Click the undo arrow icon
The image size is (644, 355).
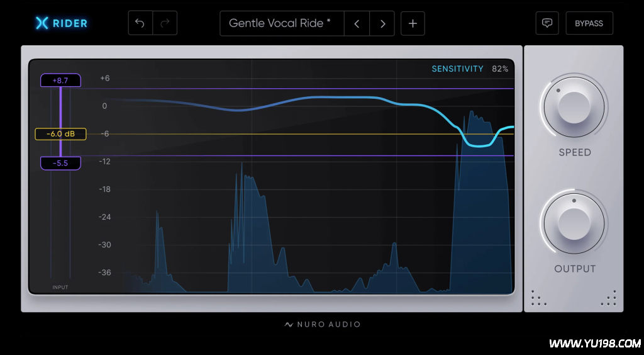(140, 23)
